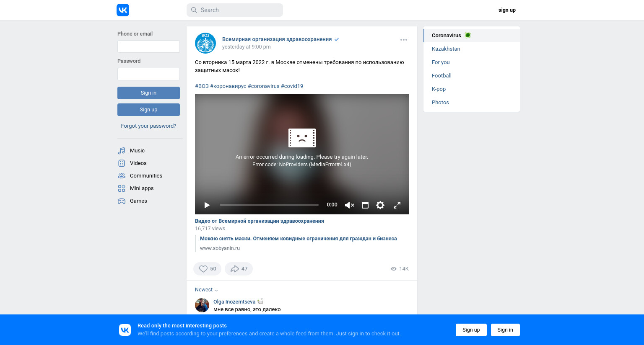Screen dimensions: 644x345
Task: Click the www.sobyanin.ru source text
Action: (220, 248)
